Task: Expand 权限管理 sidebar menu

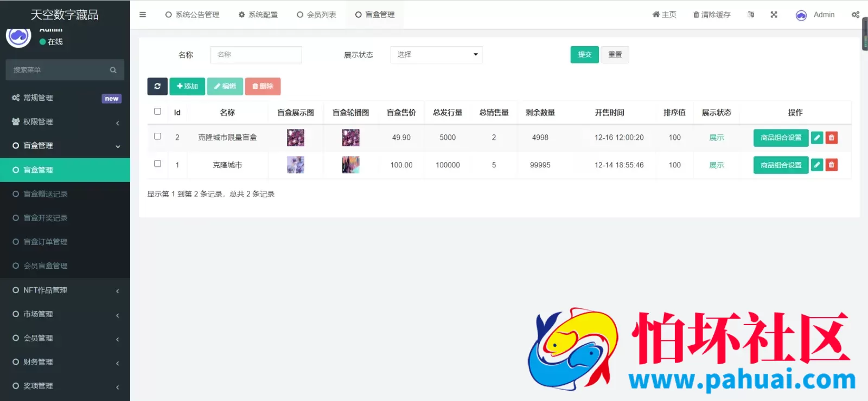Action: pyautogui.click(x=65, y=122)
